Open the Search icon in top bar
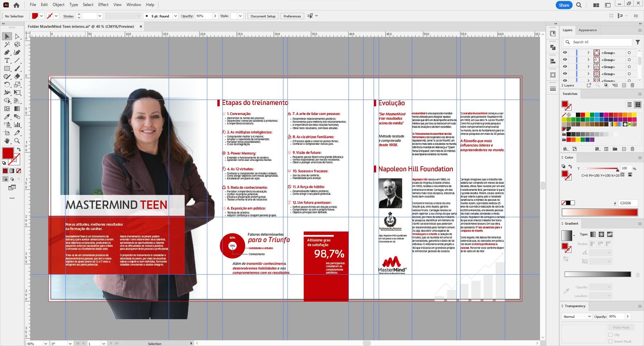This screenshot has height=346, width=644. coord(579,5)
